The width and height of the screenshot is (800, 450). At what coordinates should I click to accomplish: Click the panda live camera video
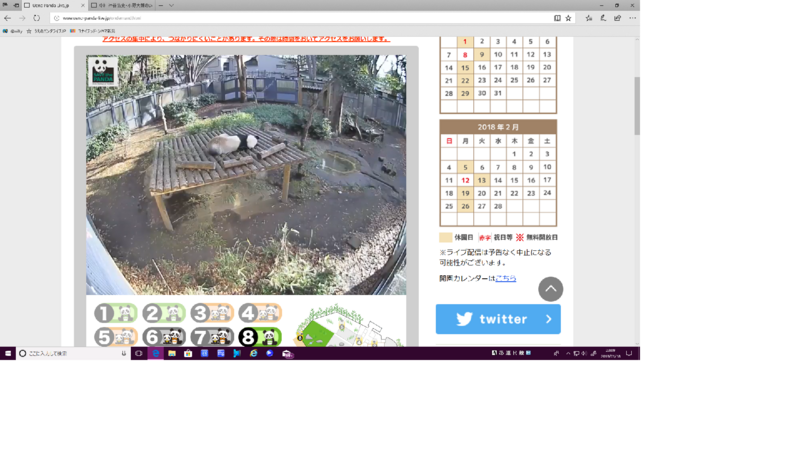pos(246,175)
